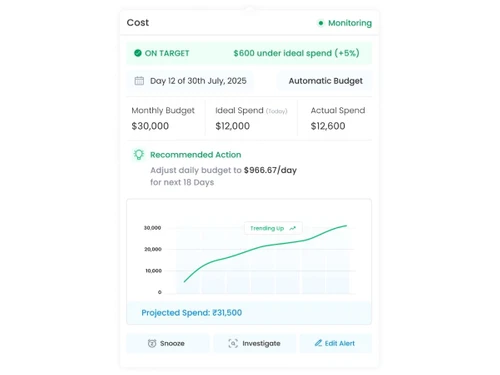
Task: Click the '$12,600' actual spend value
Action: [x=328, y=126]
